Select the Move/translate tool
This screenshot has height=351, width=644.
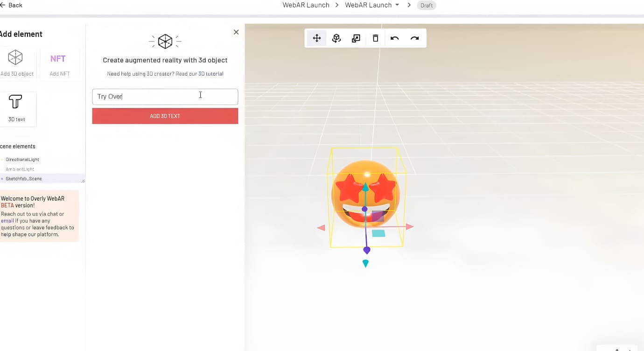click(x=317, y=38)
